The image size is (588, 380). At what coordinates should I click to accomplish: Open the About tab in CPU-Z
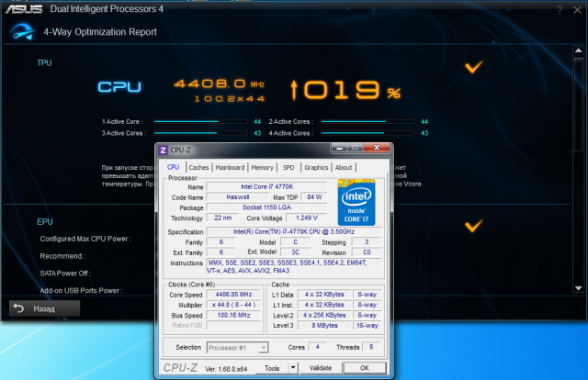pyautogui.click(x=344, y=168)
